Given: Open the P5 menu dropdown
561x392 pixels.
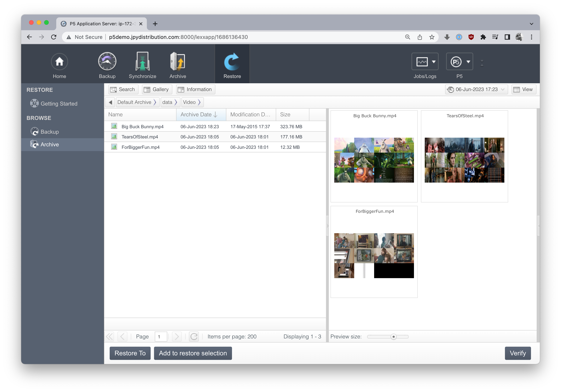Looking at the screenshot, I should coord(459,62).
